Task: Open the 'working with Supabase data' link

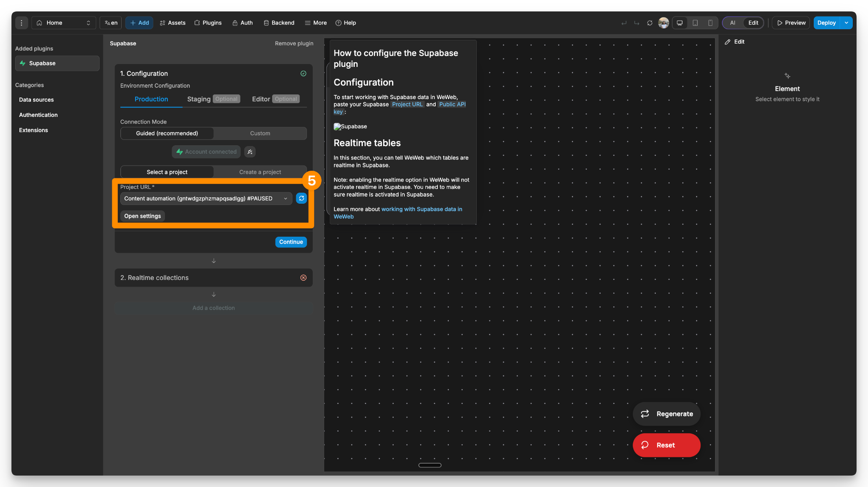Action: [x=421, y=209]
